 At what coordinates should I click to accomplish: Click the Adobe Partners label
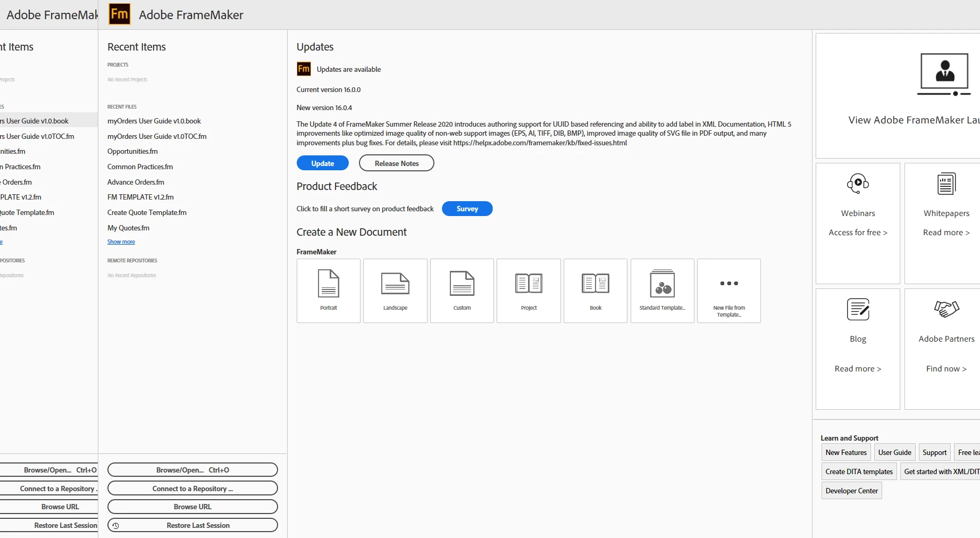(947, 339)
